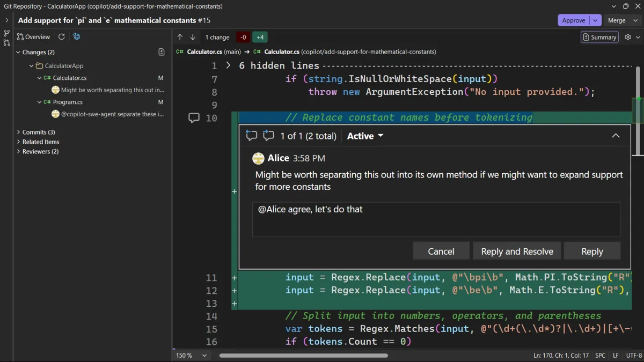Expand the Reviewers (2) section
Viewport: 644px width, 362px height.
tap(18, 151)
